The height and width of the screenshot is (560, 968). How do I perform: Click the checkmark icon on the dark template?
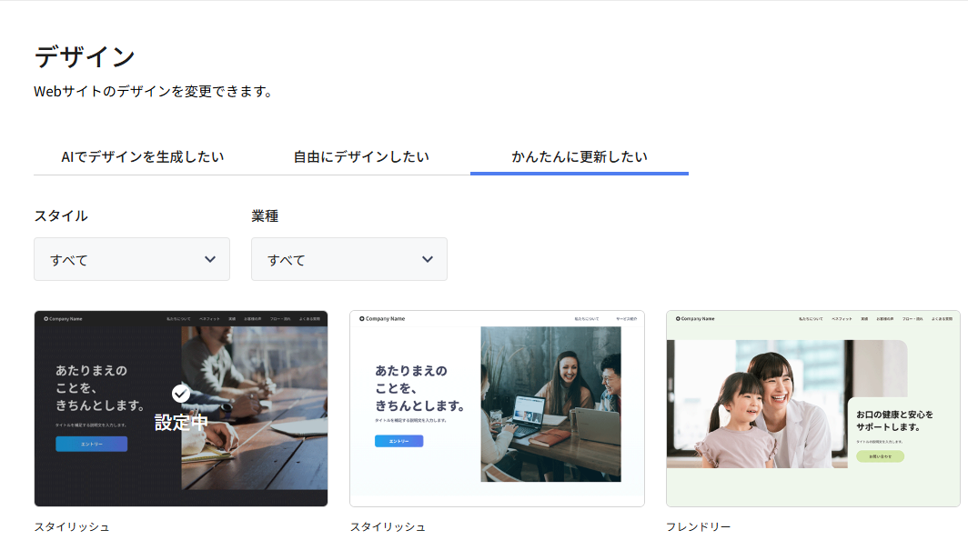click(181, 393)
